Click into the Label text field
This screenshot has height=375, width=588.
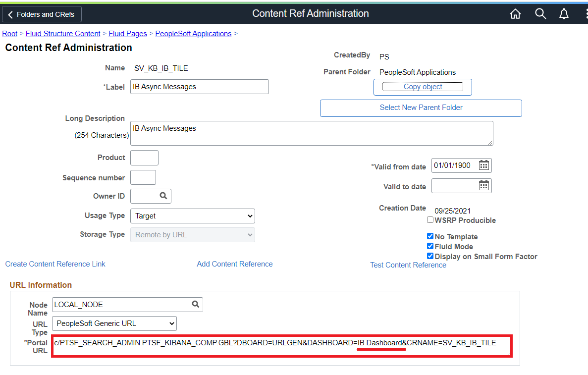199,87
